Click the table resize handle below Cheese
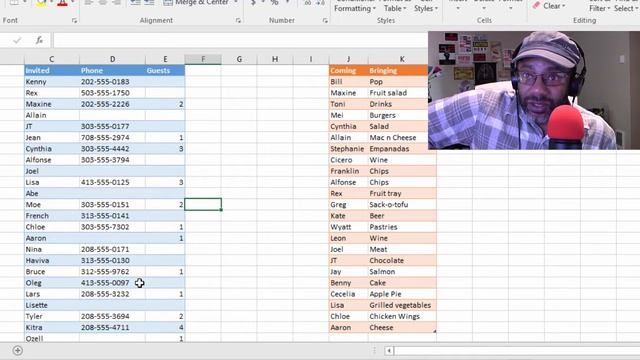The image size is (640, 360). 435,331
